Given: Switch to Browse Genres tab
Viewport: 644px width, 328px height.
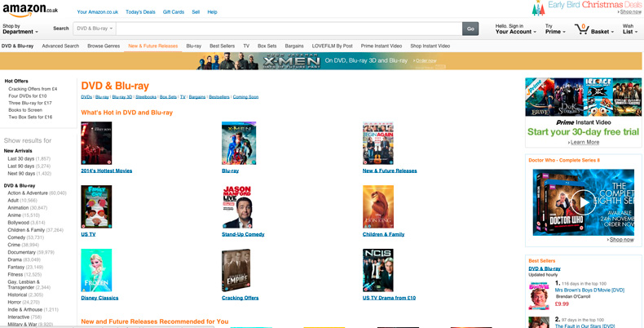Looking at the screenshot, I should click(x=104, y=46).
